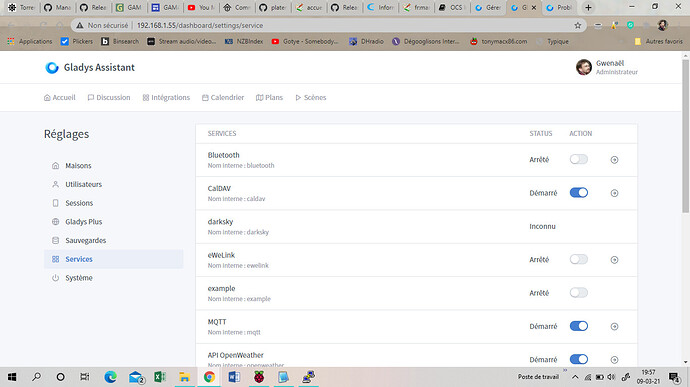Viewport: 690px width, 387px height.
Task: Open eWeLink service action circle icon
Action: click(x=614, y=260)
